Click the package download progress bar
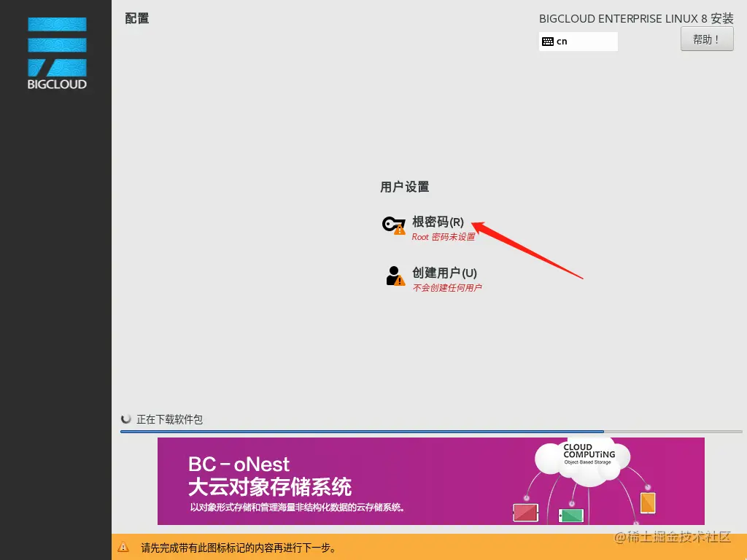This screenshot has width=747, height=560. click(431, 432)
